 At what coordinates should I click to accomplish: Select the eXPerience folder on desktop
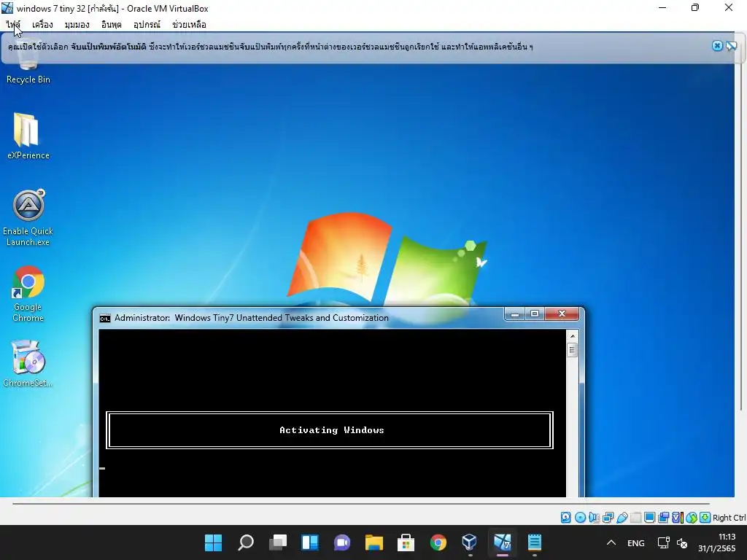tap(28, 136)
